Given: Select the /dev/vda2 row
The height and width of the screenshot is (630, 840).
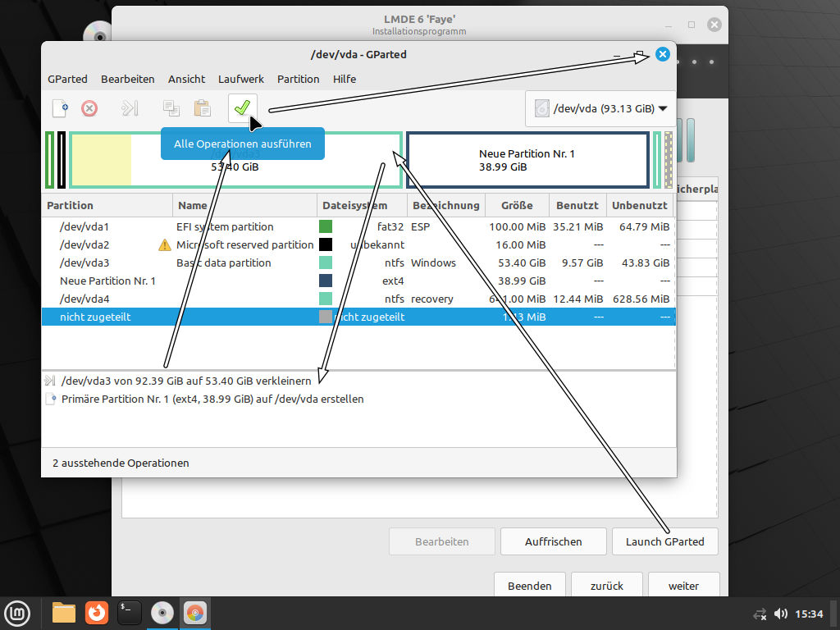Looking at the screenshot, I should tap(358, 244).
